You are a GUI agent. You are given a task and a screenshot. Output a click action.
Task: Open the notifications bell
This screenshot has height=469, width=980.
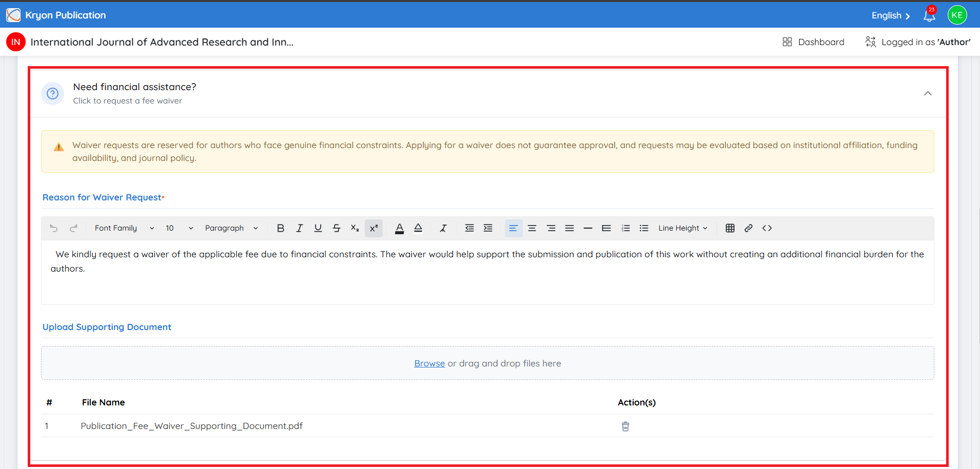tap(929, 15)
